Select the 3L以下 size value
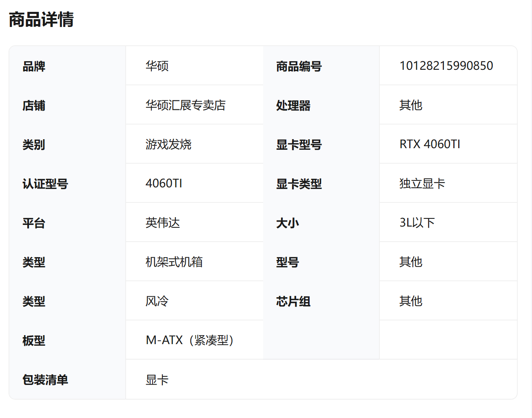The height and width of the screenshot is (418, 532). coord(417,223)
